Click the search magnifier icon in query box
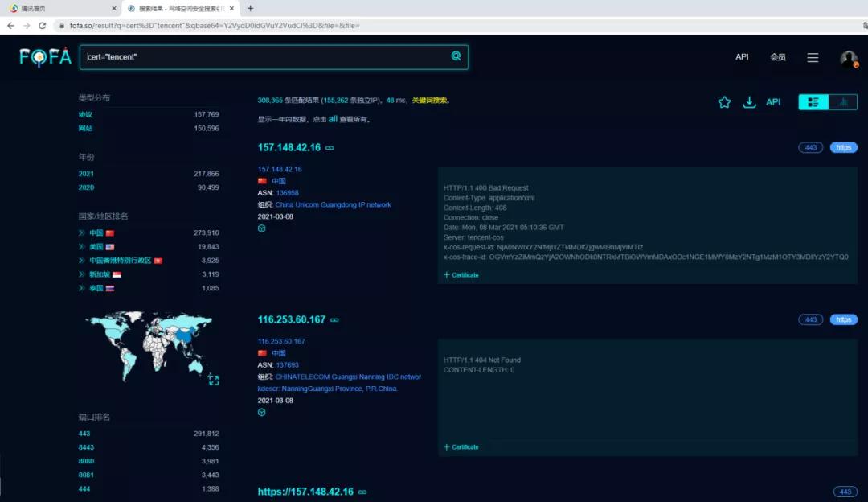The width and height of the screenshot is (868, 502). pyautogui.click(x=457, y=56)
